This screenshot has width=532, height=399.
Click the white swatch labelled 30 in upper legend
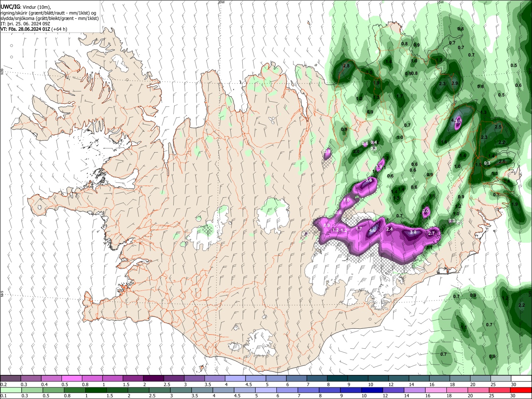[x=521, y=379]
